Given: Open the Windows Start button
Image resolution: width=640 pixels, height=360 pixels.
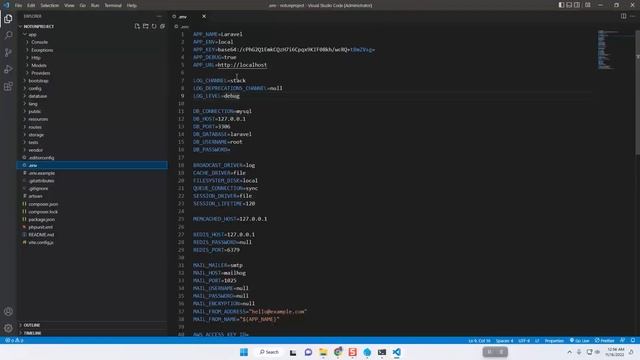Looking at the screenshot, I should [244, 352].
